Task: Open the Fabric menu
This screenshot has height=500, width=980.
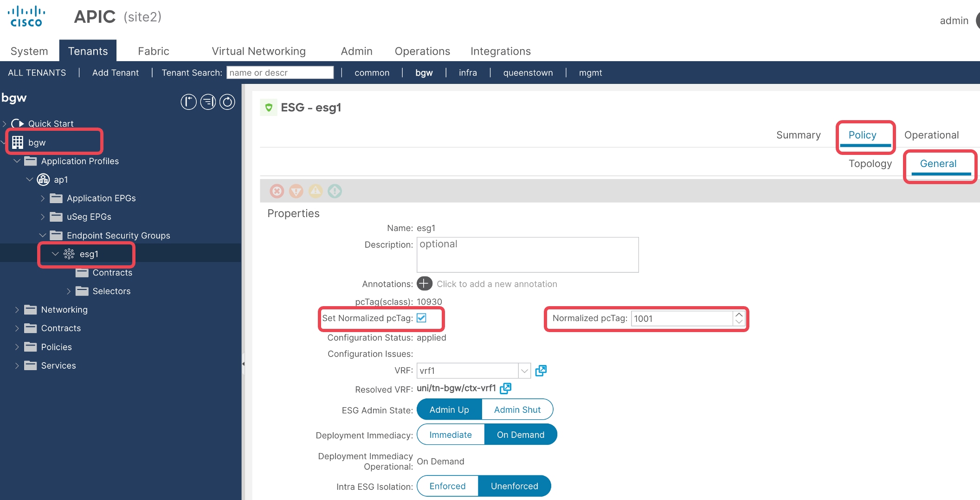Action: click(x=154, y=51)
